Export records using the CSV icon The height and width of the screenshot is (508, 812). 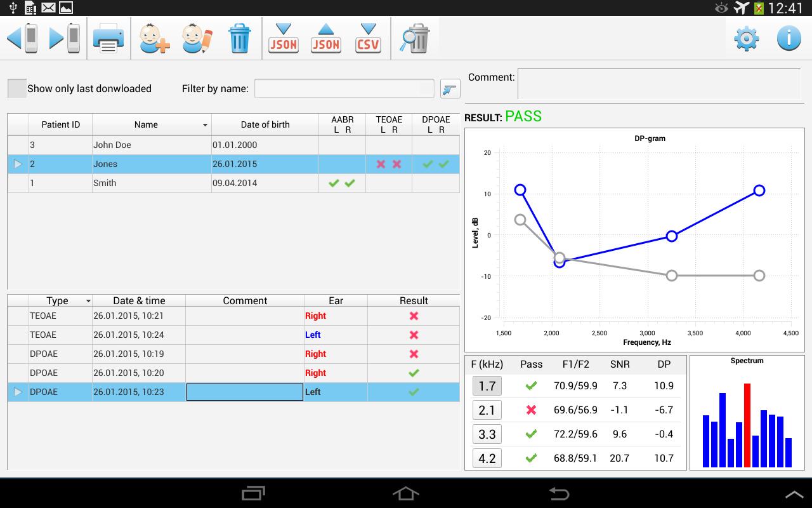(x=368, y=38)
